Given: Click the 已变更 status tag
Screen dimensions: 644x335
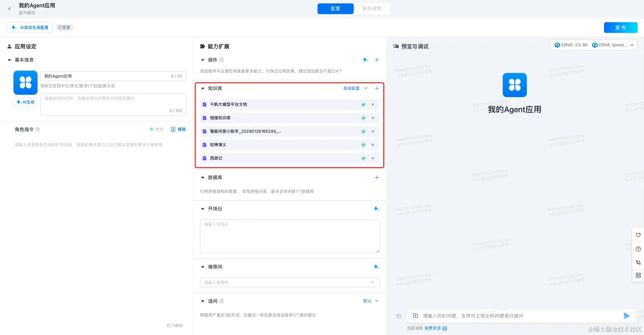Looking at the screenshot, I should pos(64,28).
